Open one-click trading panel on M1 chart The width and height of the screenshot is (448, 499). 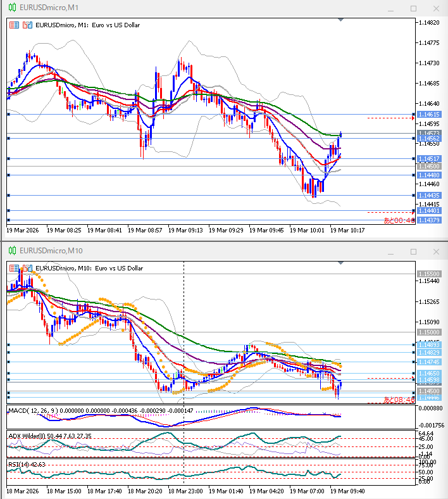[14, 25]
